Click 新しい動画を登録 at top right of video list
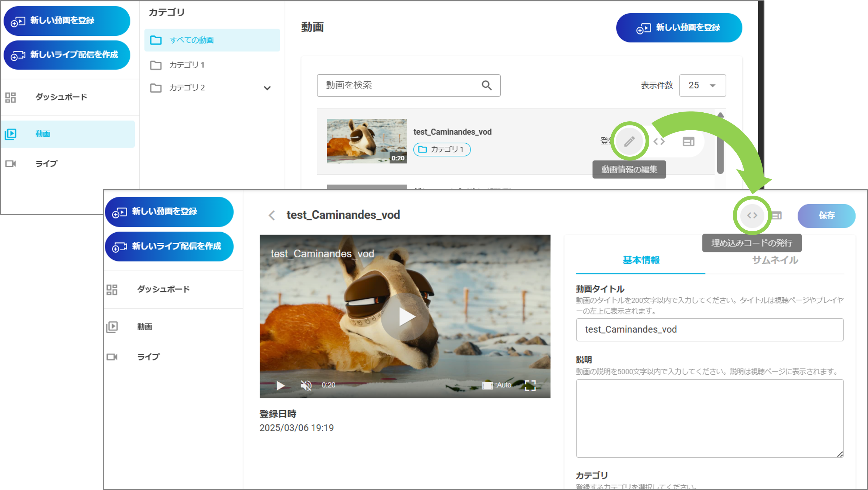 point(679,28)
